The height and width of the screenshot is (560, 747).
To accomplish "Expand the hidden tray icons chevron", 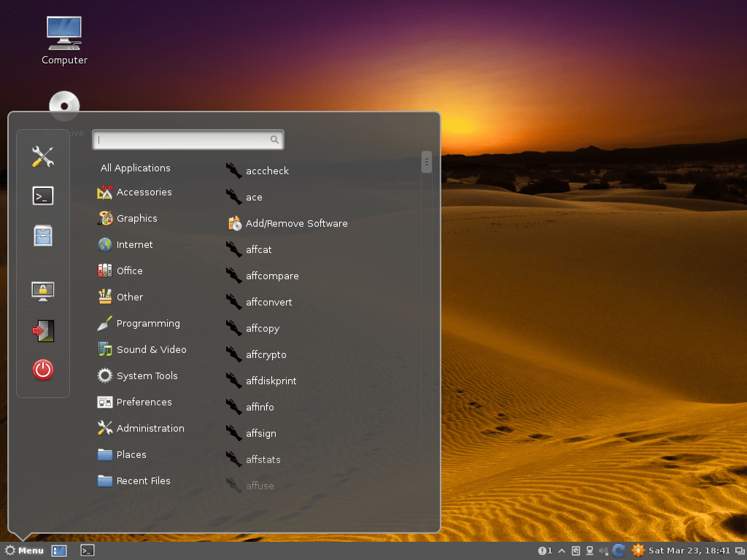I will click(561, 551).
